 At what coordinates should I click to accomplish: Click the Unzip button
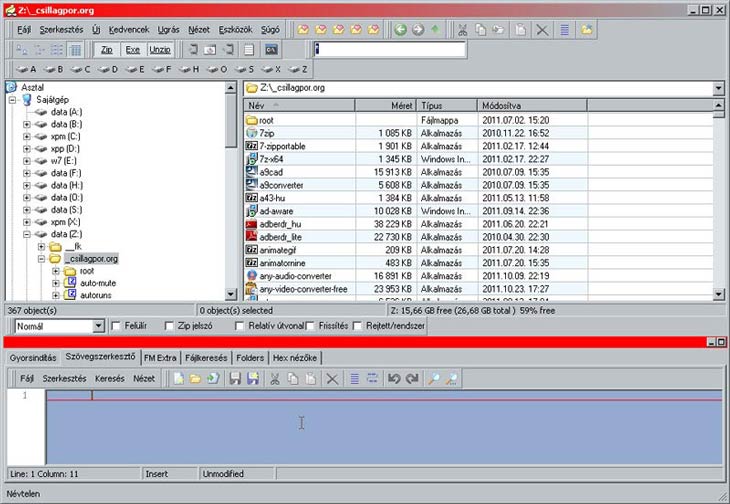coord(160,49)
